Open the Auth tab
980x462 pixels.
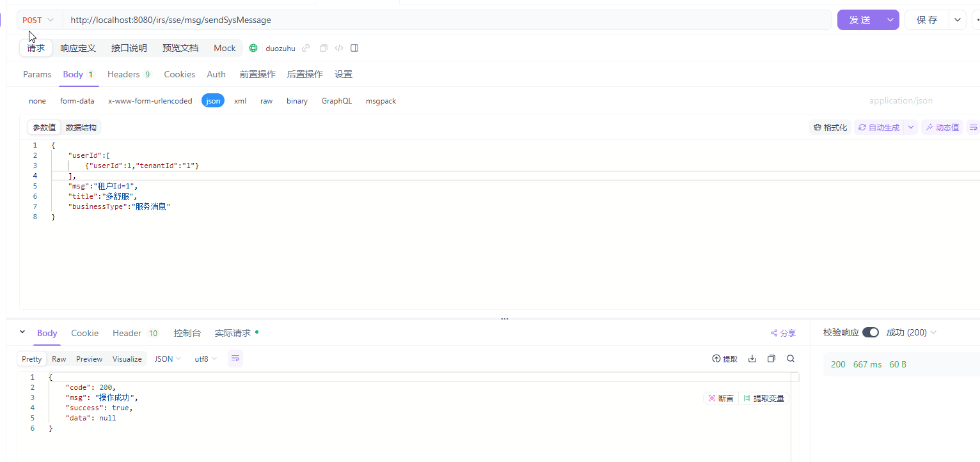pos(216,74)
